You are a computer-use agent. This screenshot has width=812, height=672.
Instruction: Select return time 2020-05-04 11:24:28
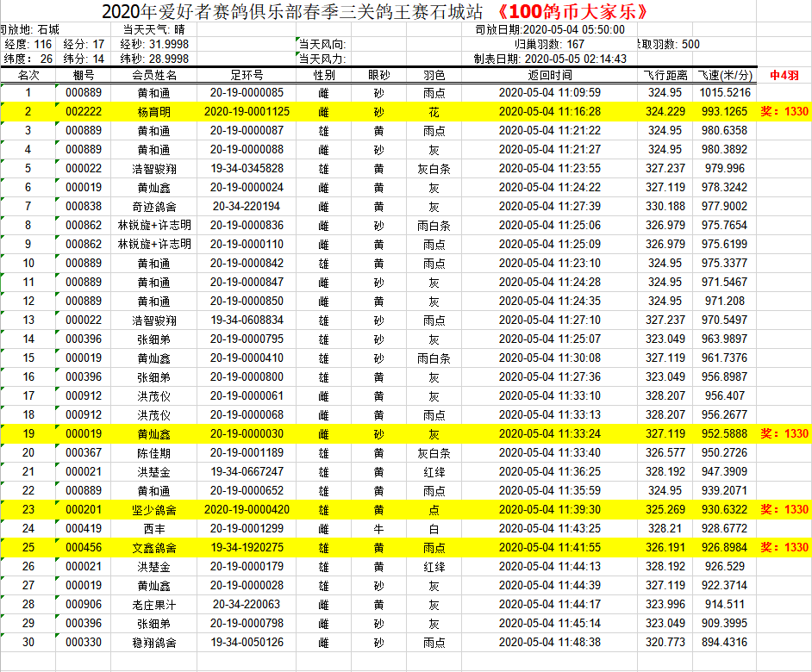click(x=550, y=283)
